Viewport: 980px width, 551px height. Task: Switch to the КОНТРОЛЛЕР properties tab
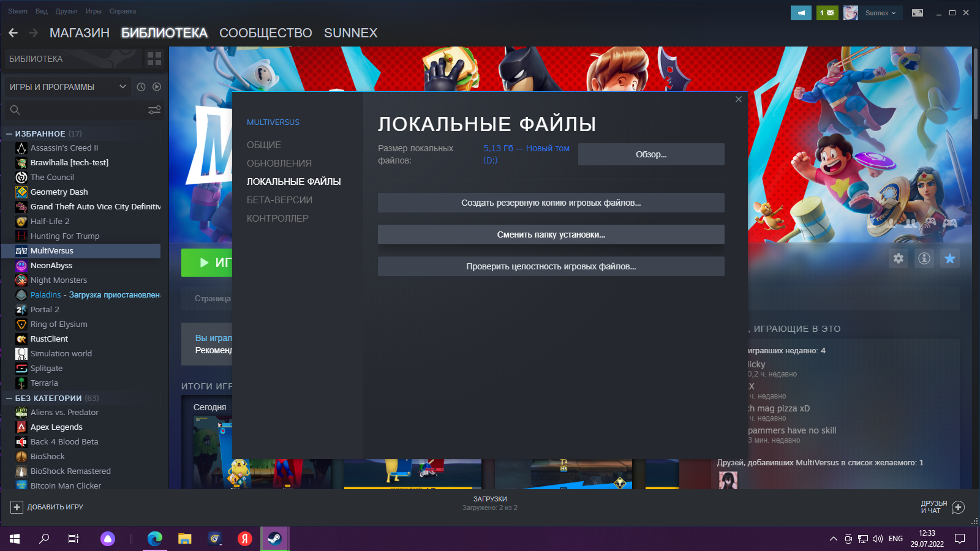click(x=277, y=219)
